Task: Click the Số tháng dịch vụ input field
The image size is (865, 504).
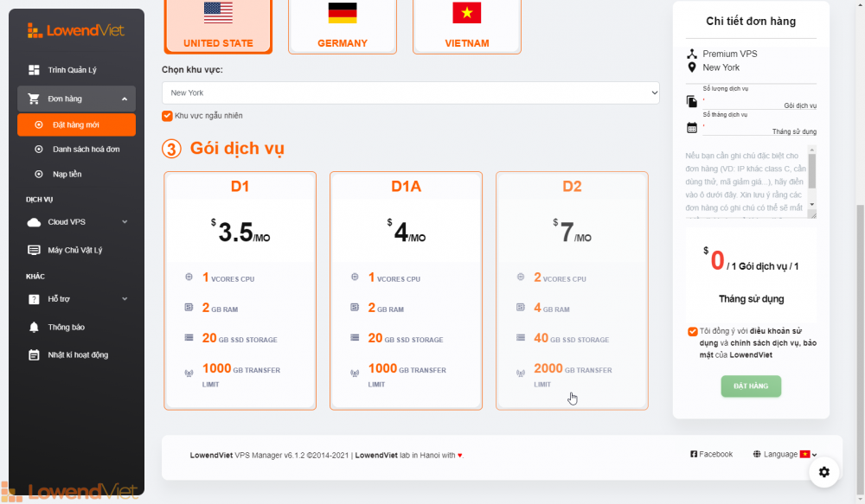Action: coord(759,128)
